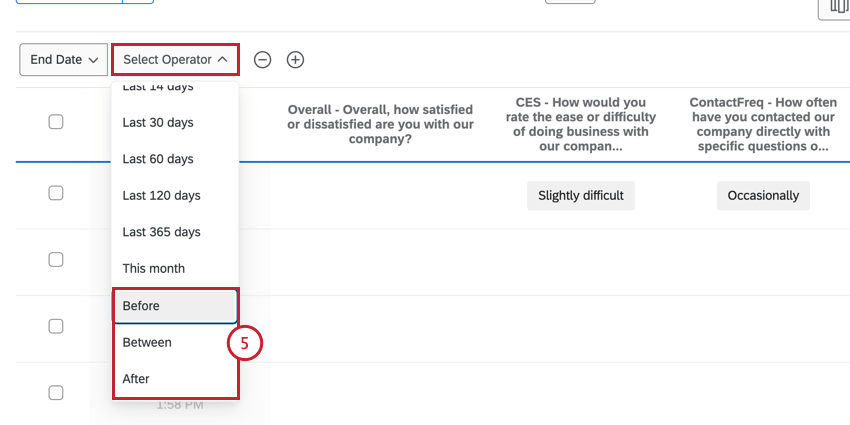Select Last 120 days operator

point(175,195)
